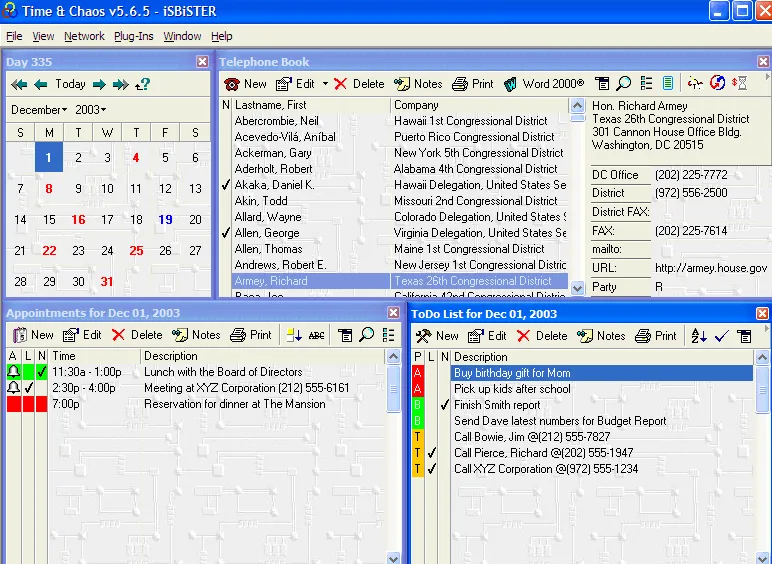Open the Plug-Ins menu
Image resolution: width=772 pixels, height=564 pixels.
(x=133, y=36)
